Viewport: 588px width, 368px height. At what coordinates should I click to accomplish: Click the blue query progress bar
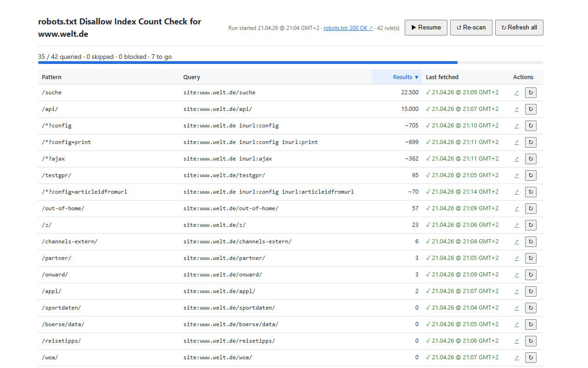[248, 63]
